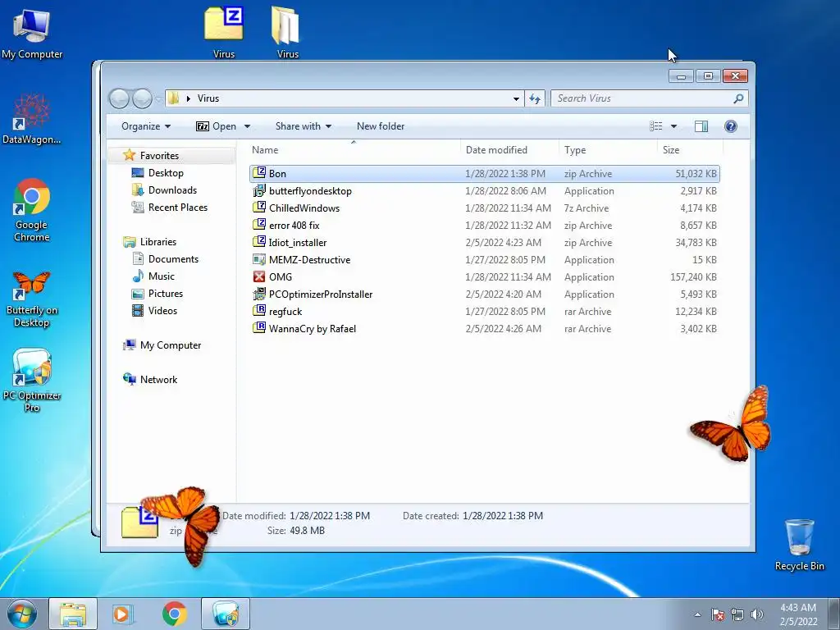Open the Share with menu
Screen dimensions: 840x630
[x=304, y=126]
